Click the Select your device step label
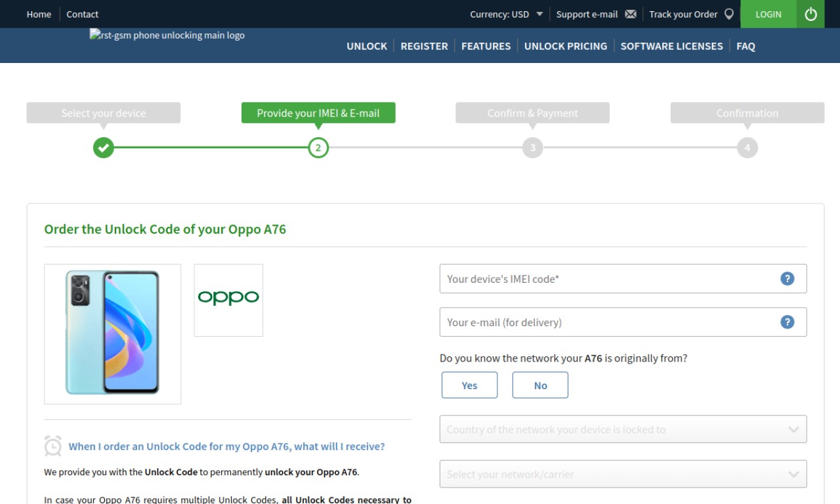840x504 pixels. (104, 113)
